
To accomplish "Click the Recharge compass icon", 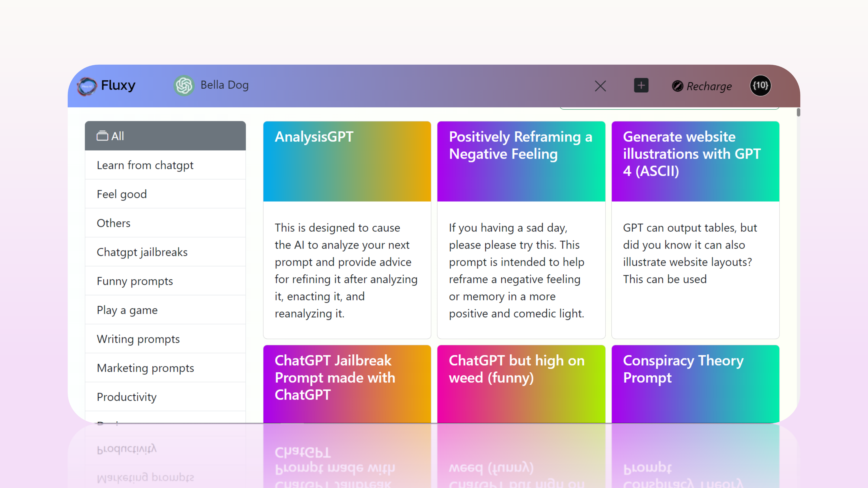I will click(x=677, y=86).
